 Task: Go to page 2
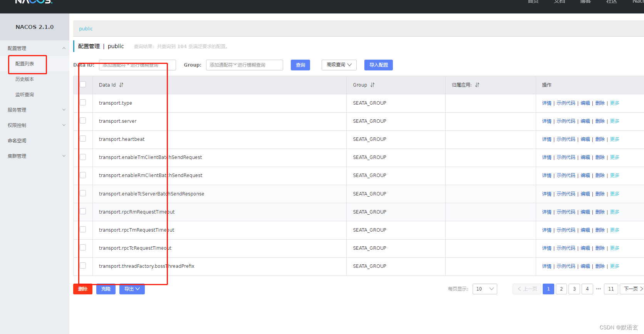(x=561, y=289)
